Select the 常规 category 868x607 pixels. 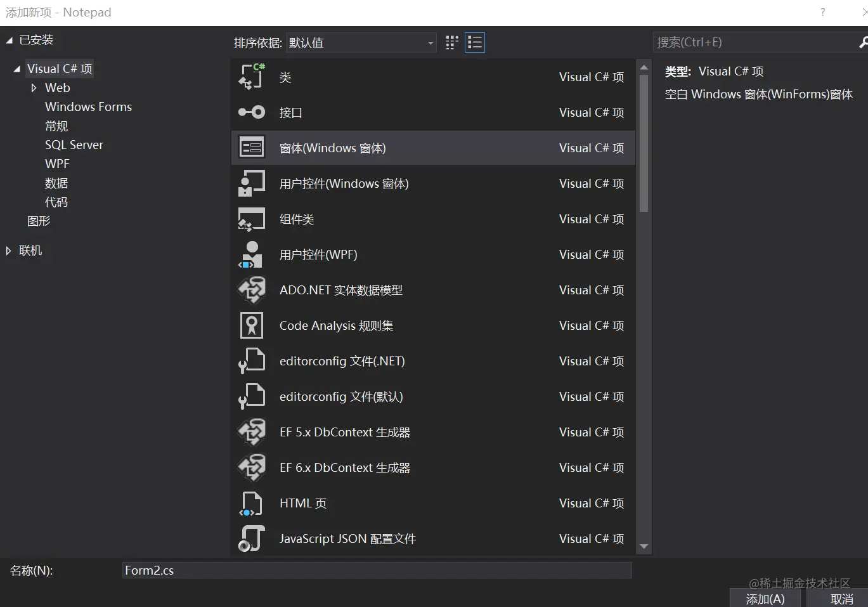click(x=56, y=126)
